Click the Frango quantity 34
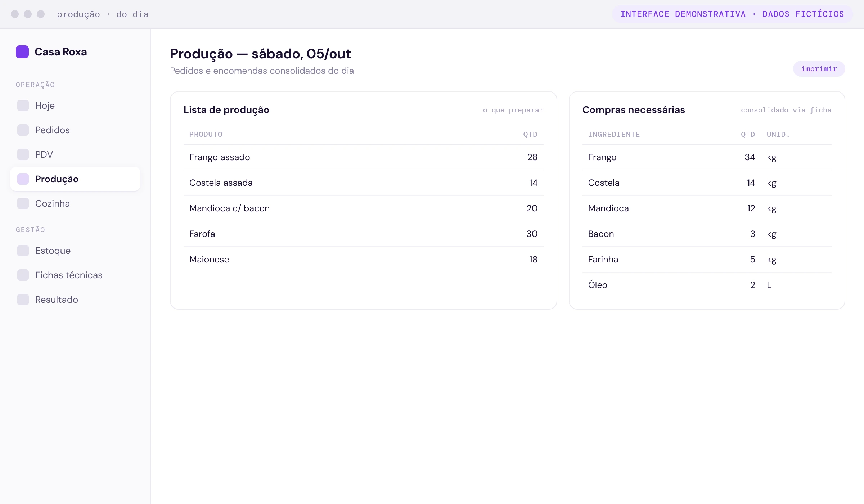 coord(750,157)
